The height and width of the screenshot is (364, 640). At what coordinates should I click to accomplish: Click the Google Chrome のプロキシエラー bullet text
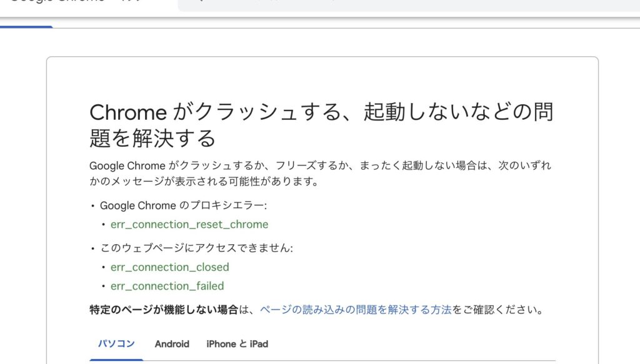point(183,205)
